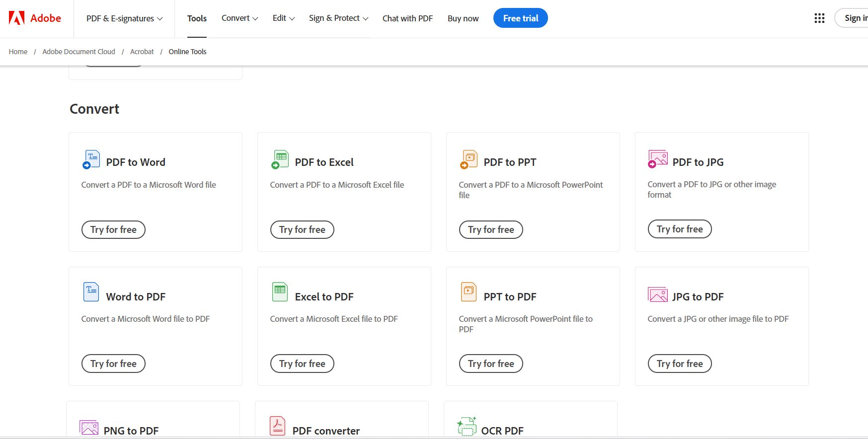Image resolution: width=868 pixels, height=439 pixels.
Task: Click the Free trial button
Action: (520, 18)
